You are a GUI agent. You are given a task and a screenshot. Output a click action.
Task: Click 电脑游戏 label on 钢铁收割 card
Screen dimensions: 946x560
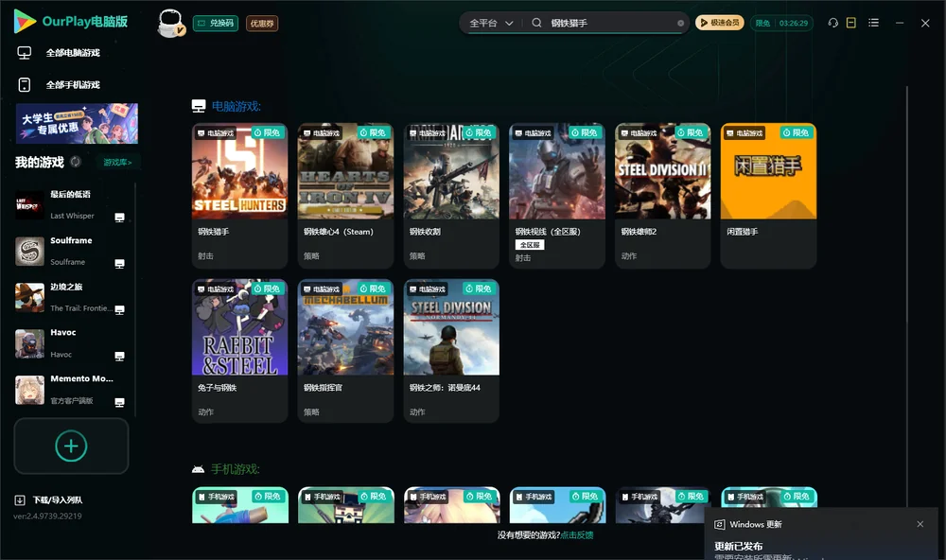coord(427,133)
